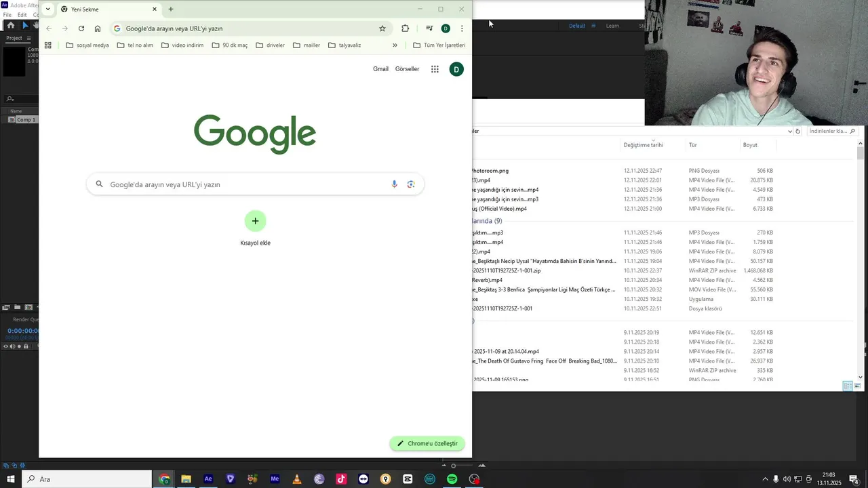This screenshot has width=868, height=488.
Task: Switch to the Project panel tab
Action: pos(14,38)
